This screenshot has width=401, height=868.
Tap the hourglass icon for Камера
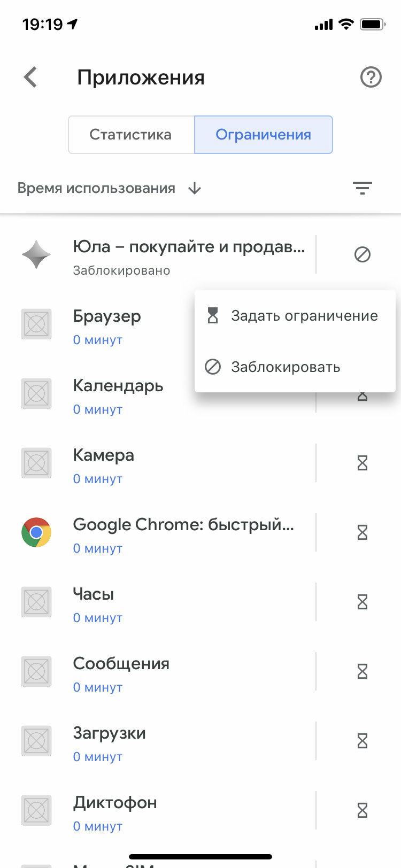coord(363,463)
